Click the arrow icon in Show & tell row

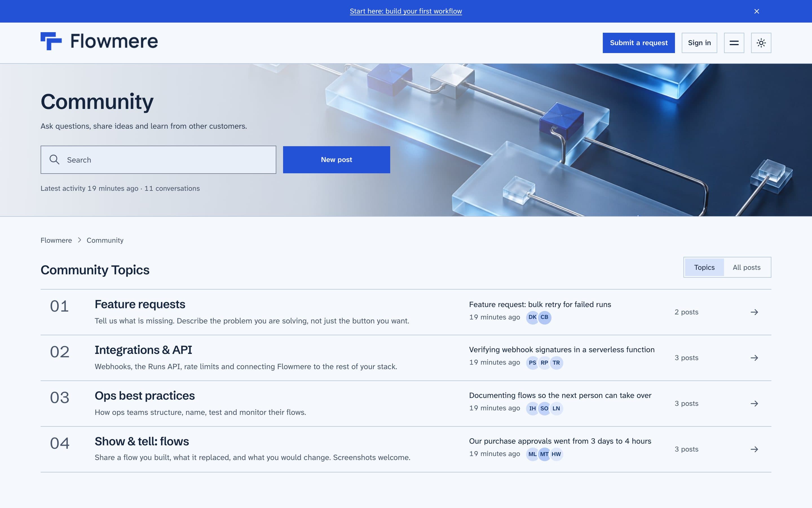(754, 449)
